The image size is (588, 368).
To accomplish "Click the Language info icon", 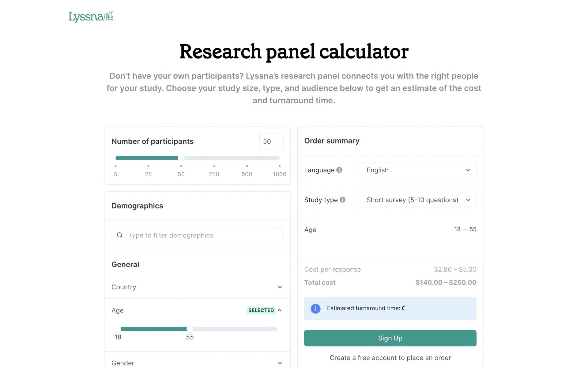I will coord(339,170).
